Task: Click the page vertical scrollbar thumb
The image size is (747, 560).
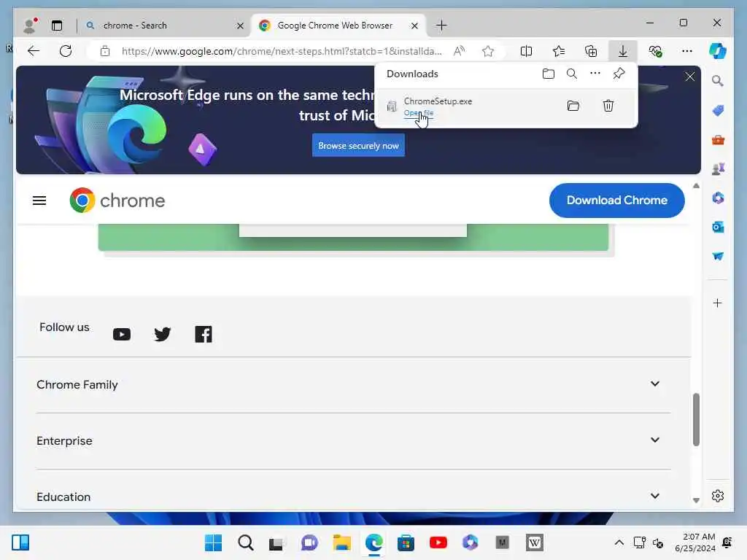Action: [696, 419]
